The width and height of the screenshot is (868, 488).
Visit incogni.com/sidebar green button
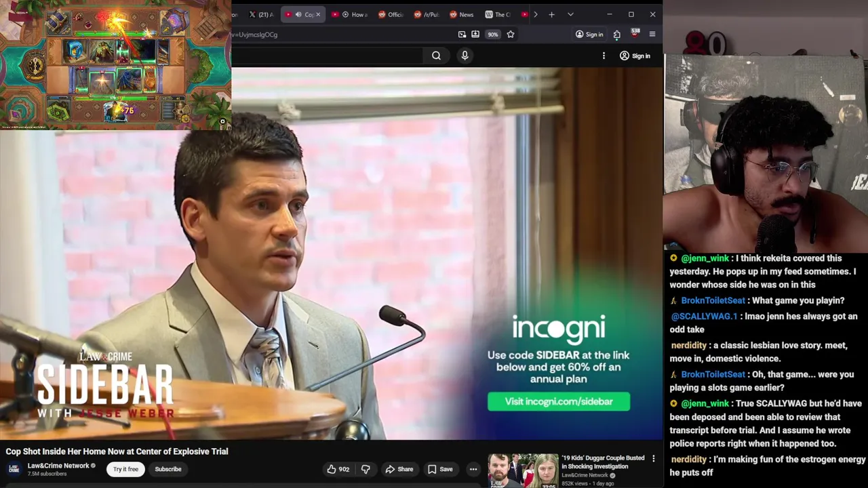click(559, 401)
